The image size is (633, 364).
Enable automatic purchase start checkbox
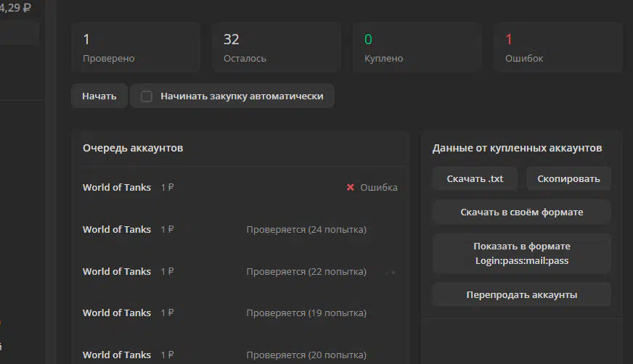(147, 96)
